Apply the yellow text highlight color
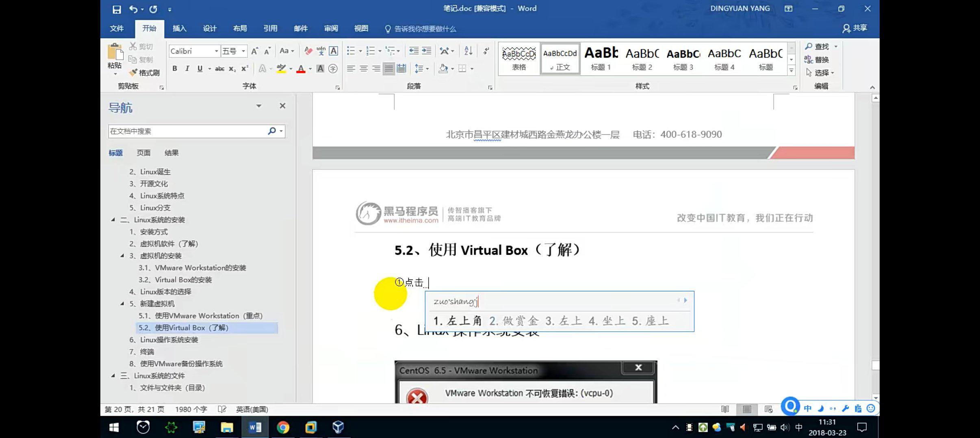 (281, 69)
